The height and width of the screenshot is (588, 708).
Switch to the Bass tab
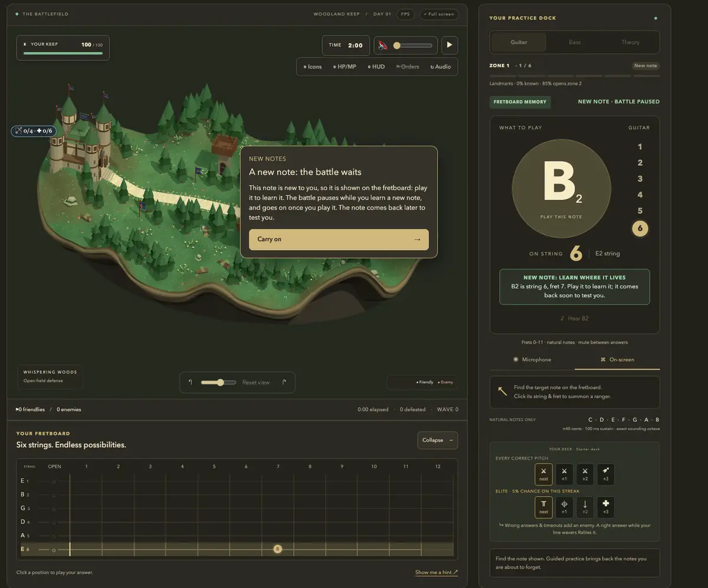point(575,42)
